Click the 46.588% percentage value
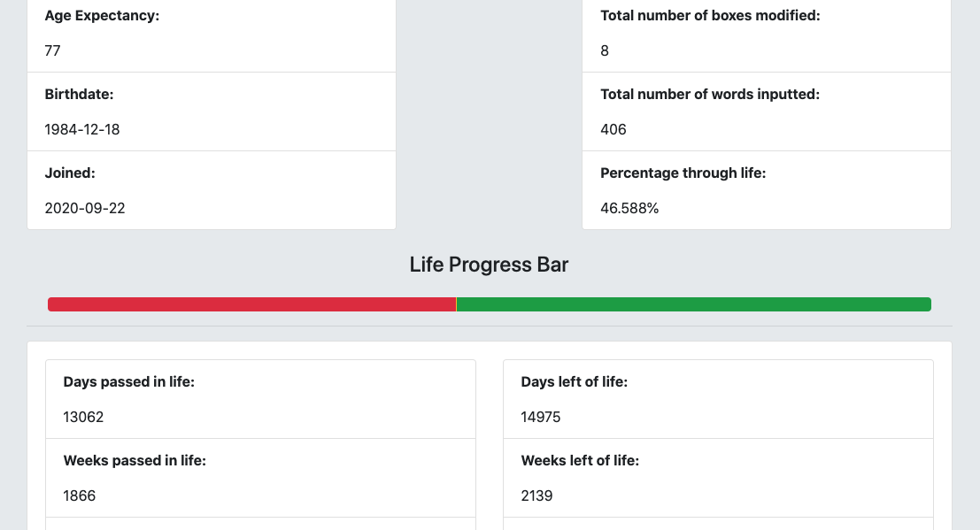980x530 pixels. (629, 208)
